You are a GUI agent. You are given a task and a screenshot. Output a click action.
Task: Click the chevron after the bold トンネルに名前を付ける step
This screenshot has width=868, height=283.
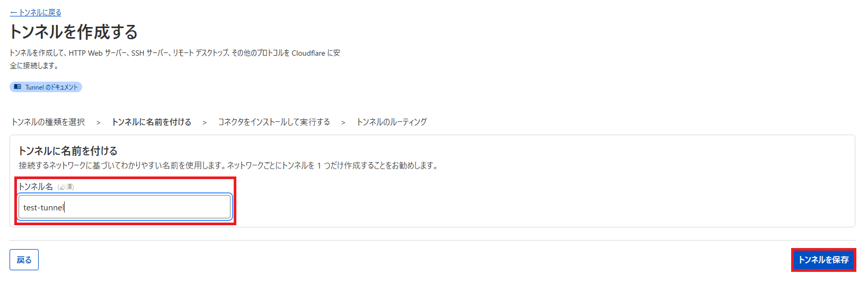click(205, 122)
